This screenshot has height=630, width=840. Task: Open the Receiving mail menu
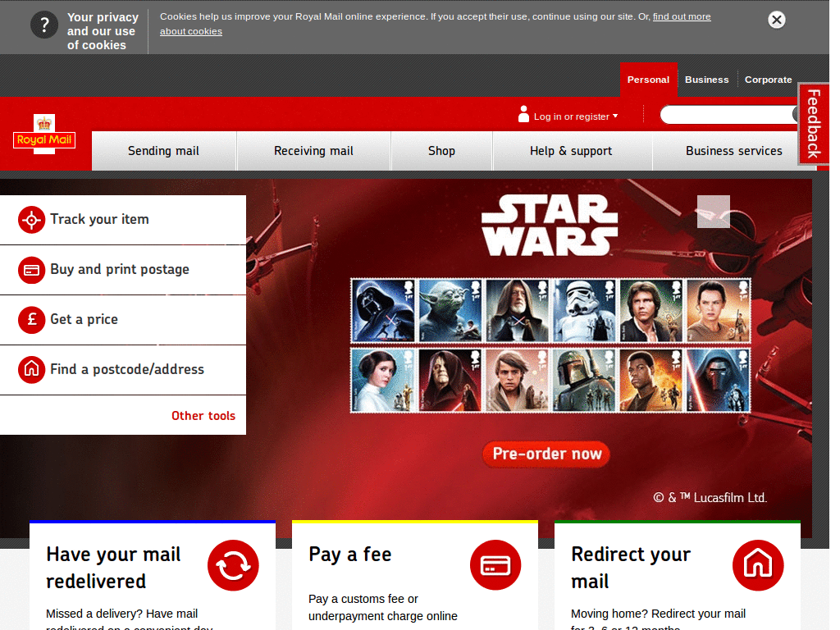[314, 151]
